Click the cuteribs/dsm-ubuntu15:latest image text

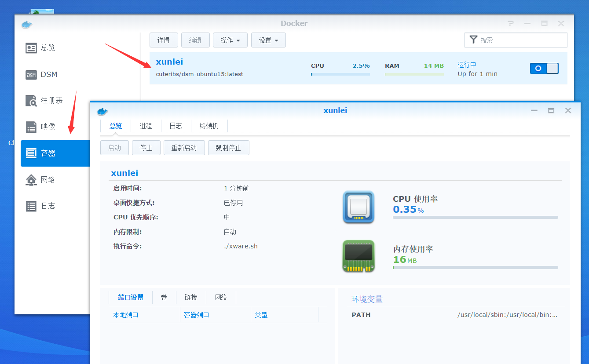200,74
